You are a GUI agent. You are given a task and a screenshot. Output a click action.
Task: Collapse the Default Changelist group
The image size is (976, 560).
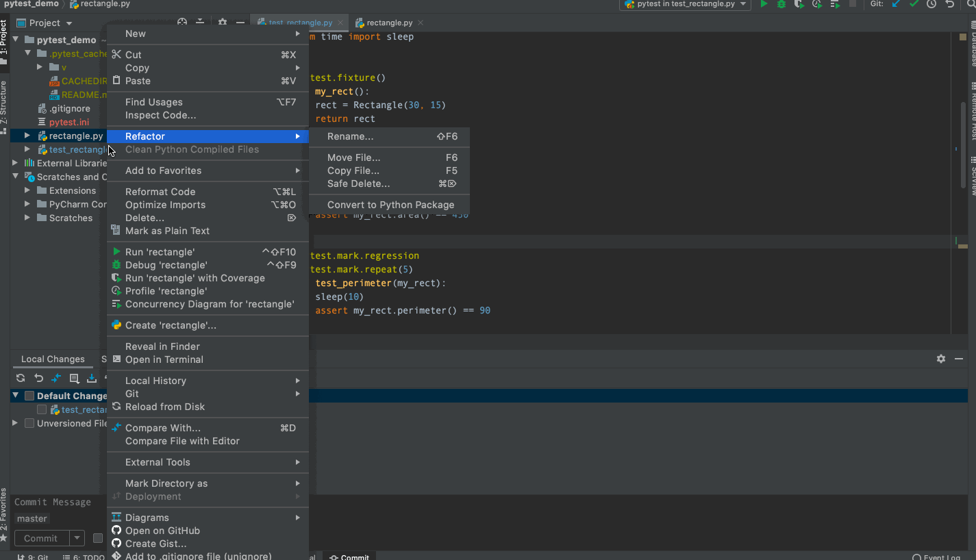point(16,396)
